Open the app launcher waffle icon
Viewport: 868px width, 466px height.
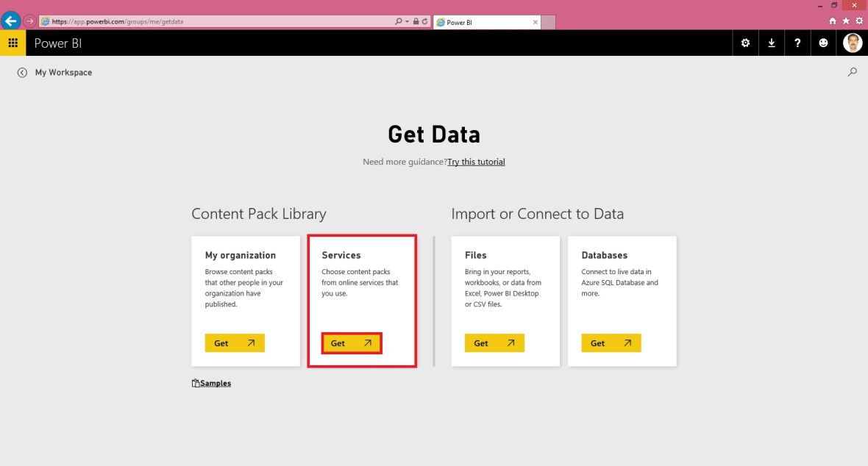(x=13, y=43)
